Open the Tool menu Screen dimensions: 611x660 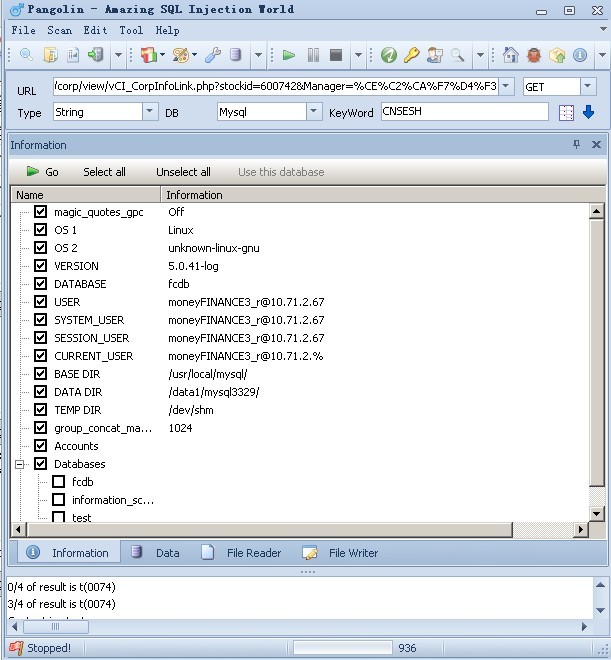(x=131, y=30)
